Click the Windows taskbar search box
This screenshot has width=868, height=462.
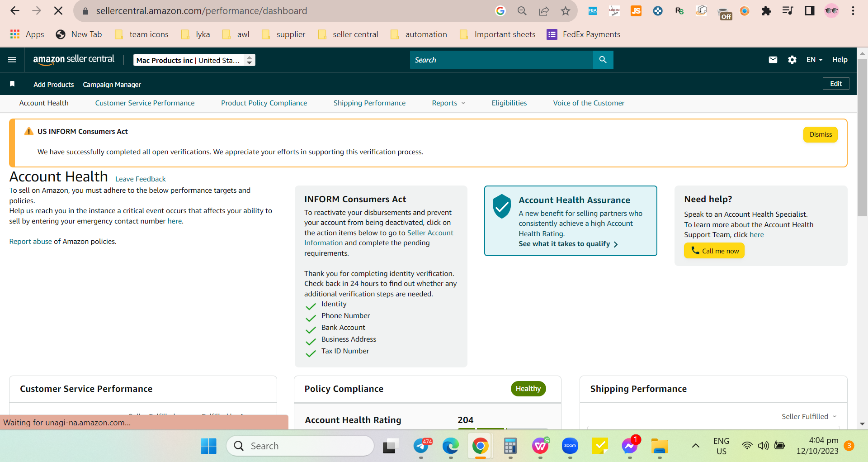pyautogui.click(x=300, y=446)
